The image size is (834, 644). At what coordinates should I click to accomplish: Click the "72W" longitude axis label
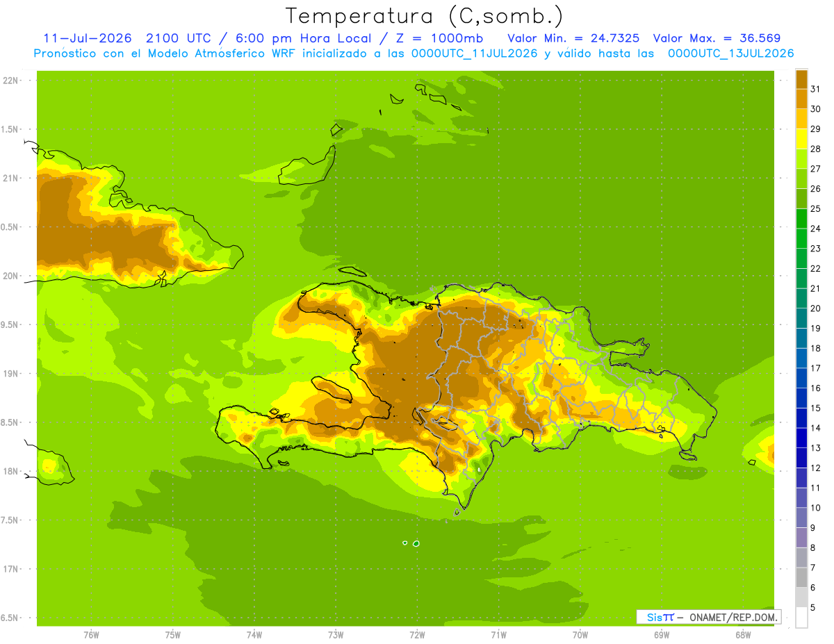(417, 635)
